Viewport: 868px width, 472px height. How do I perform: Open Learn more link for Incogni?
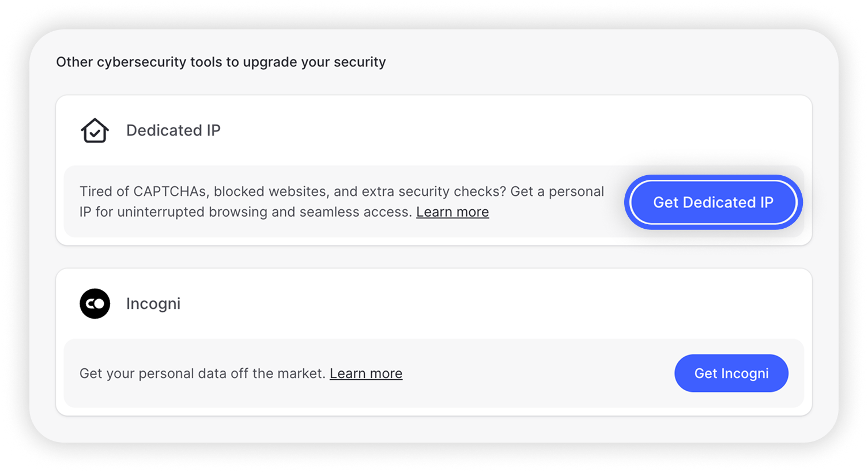366,373
